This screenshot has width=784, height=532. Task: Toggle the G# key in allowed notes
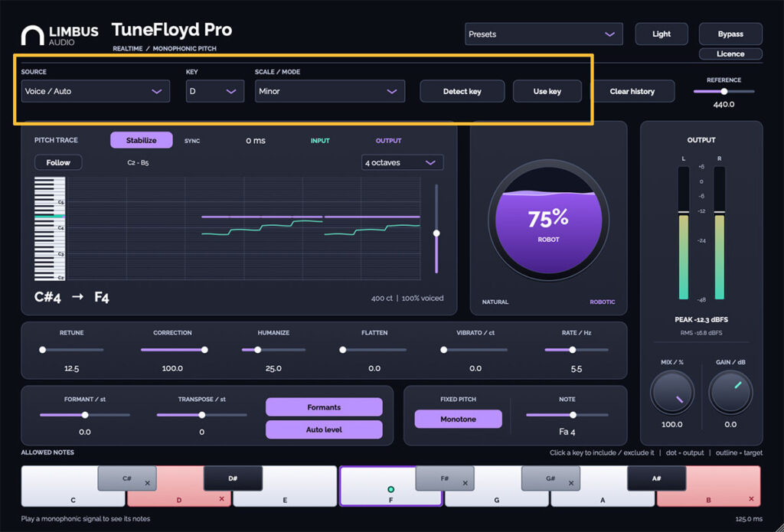pos(551,478)
